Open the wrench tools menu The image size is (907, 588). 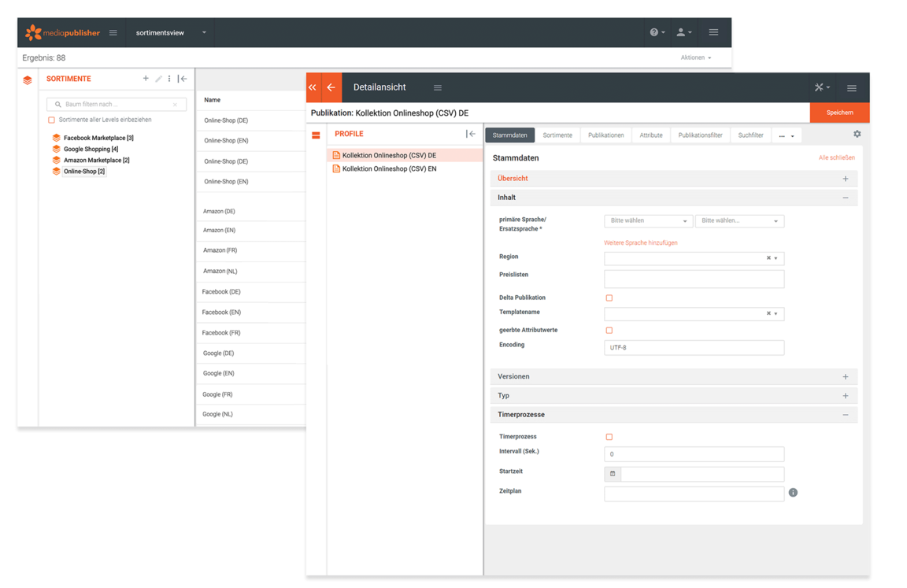click(822, 87)
